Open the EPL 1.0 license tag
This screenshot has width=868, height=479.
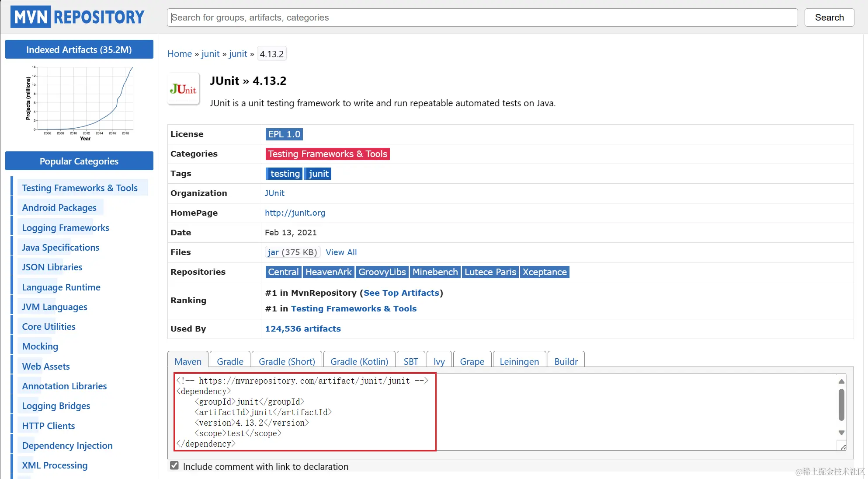point(284,134)
